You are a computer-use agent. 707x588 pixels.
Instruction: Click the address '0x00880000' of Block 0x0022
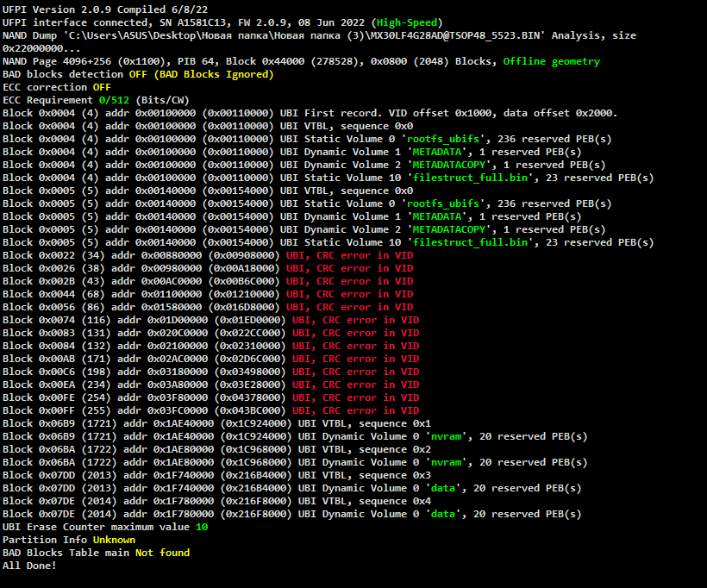pos(172,256)
